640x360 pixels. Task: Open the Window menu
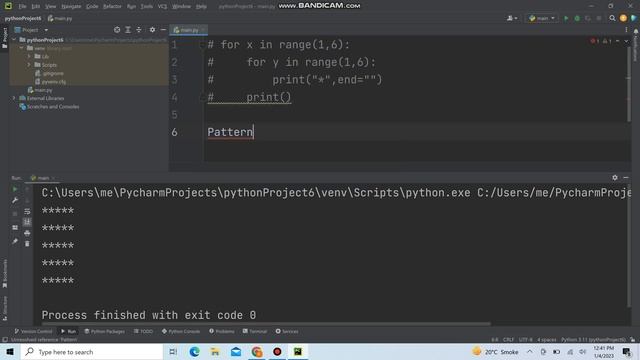click(181, 7)
